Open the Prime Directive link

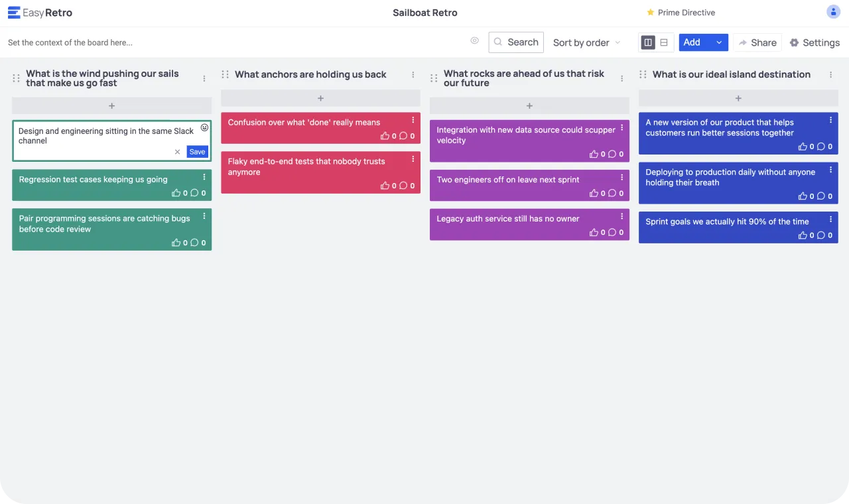[681, 13]
